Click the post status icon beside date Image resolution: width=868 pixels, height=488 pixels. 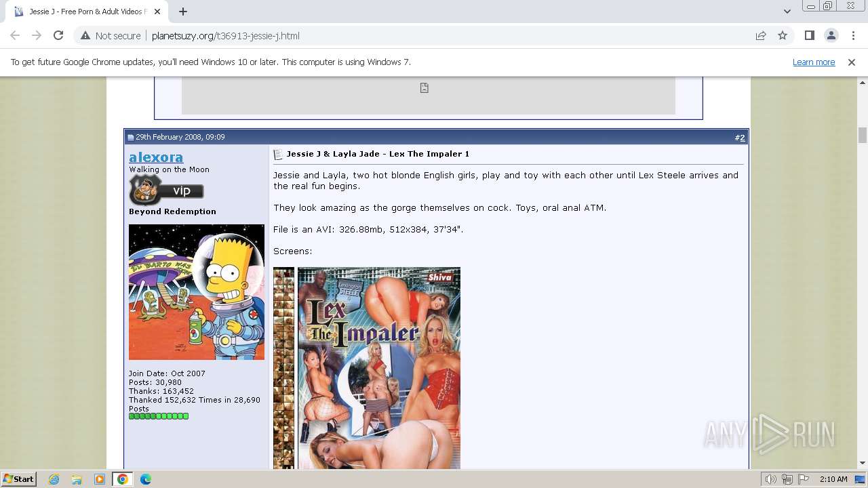[131, 138]
